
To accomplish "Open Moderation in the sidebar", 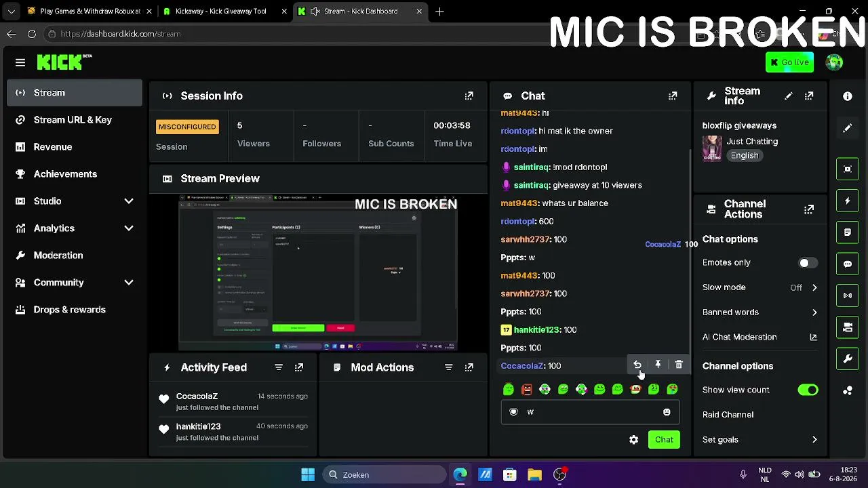I will tap(75, 256).
